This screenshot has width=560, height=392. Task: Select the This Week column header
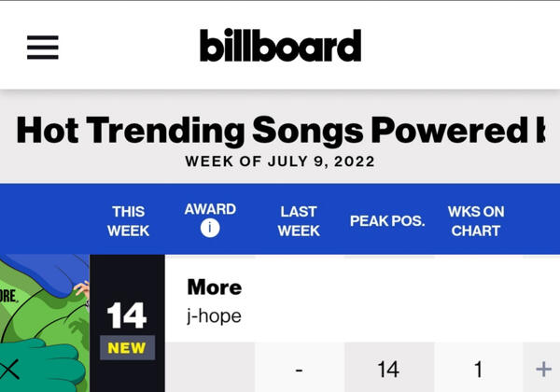click(128, 221)
